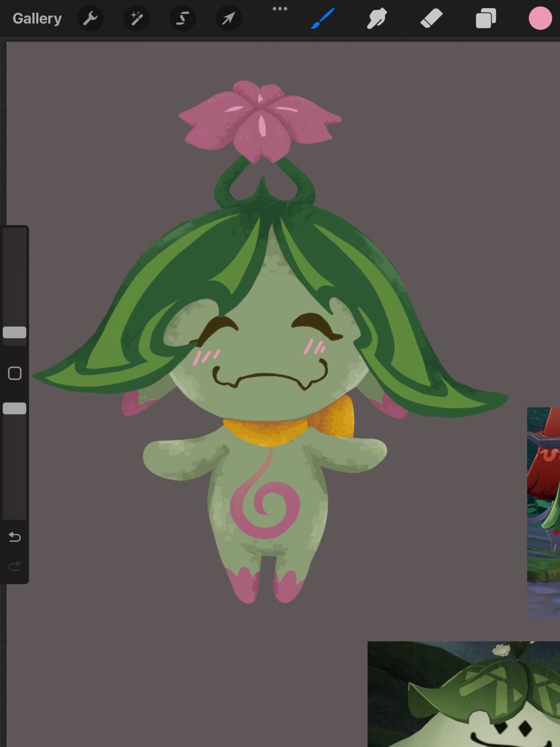The image size is (560, 747).
Task: Open the Layers panel
Action: (x=486, y=19)
